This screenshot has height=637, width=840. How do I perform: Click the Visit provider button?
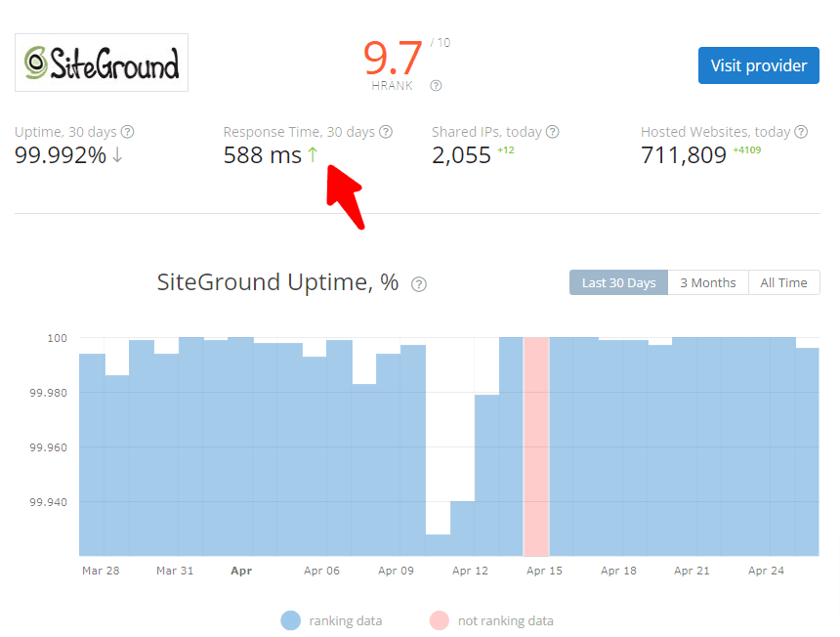pos(759,65)
